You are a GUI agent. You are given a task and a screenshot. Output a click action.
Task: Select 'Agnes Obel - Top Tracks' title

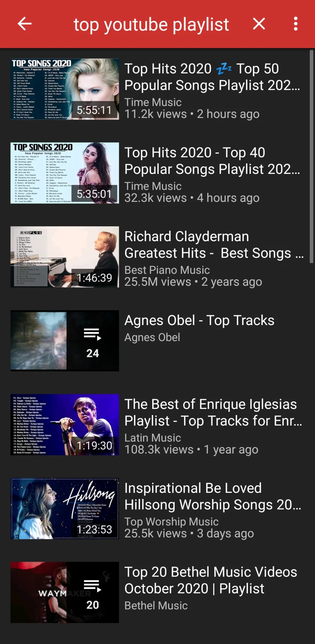coord(199,320)
